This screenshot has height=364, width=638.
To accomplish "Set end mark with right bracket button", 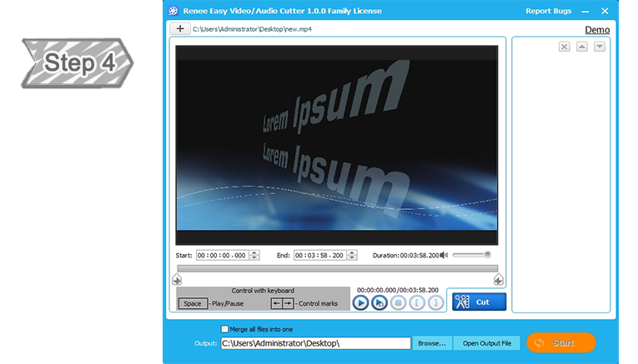I will tap(435, 303).
